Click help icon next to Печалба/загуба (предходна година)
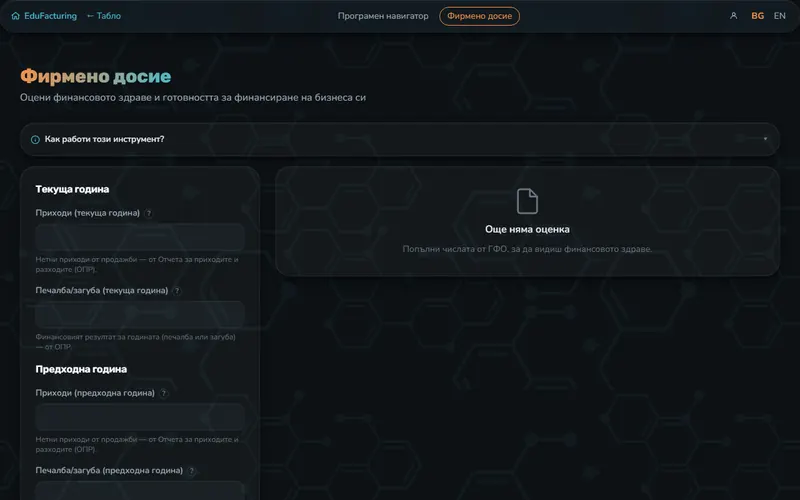Screen dimensions: 800x500 point(192,471)
